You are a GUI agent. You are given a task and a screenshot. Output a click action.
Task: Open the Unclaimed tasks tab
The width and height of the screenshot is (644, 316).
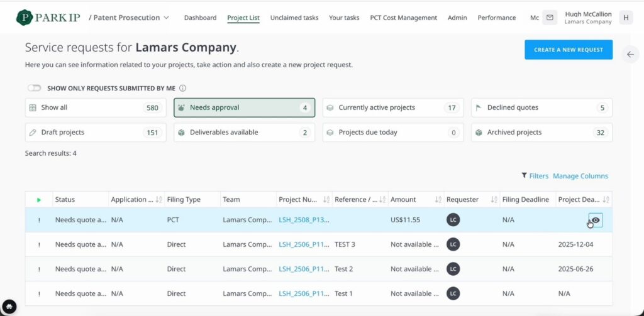(x=294, y=18)
